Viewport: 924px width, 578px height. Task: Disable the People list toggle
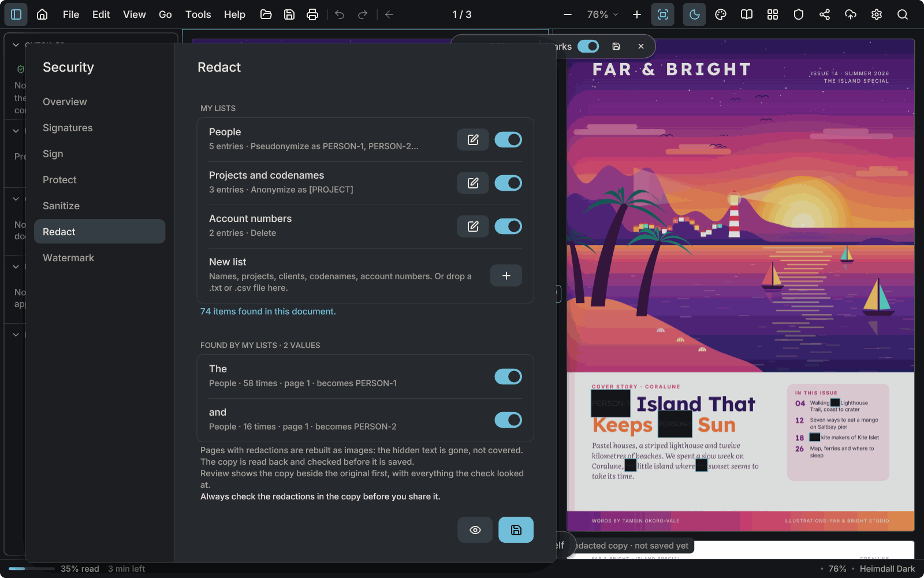(x=508, y=139)
